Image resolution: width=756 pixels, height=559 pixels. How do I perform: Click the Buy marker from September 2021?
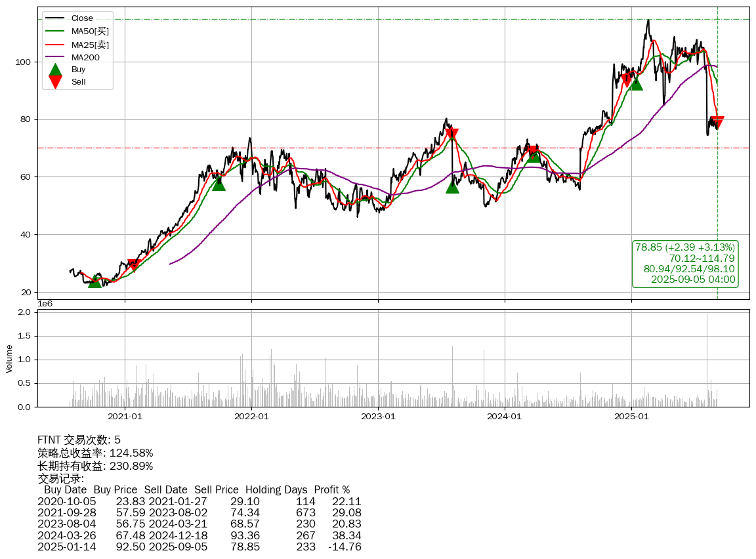[x=219, y=184]
